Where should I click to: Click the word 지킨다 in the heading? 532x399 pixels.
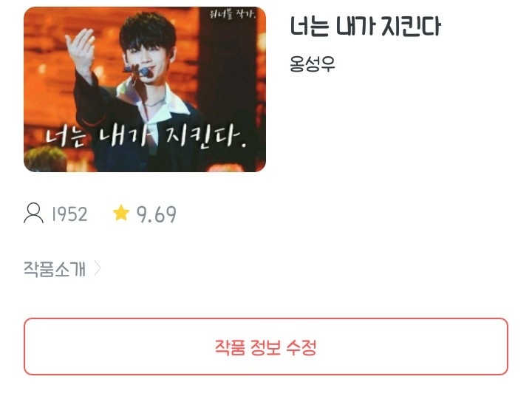click(x=411, y=26)
